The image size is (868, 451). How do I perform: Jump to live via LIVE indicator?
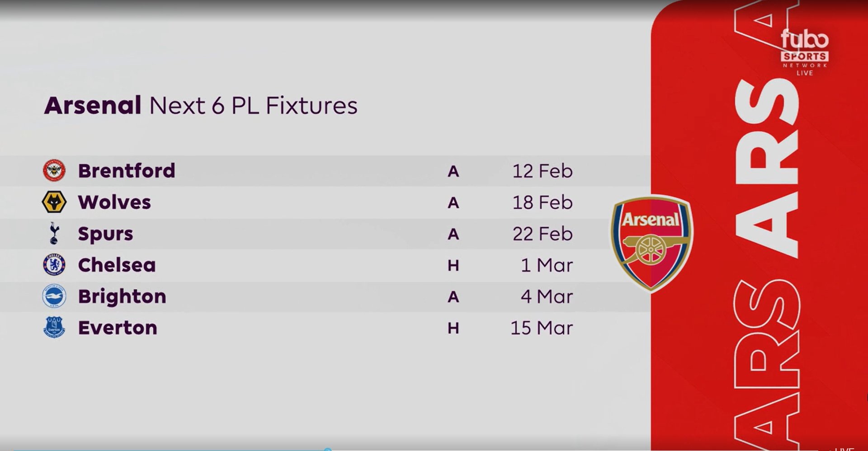coord(844,449)
